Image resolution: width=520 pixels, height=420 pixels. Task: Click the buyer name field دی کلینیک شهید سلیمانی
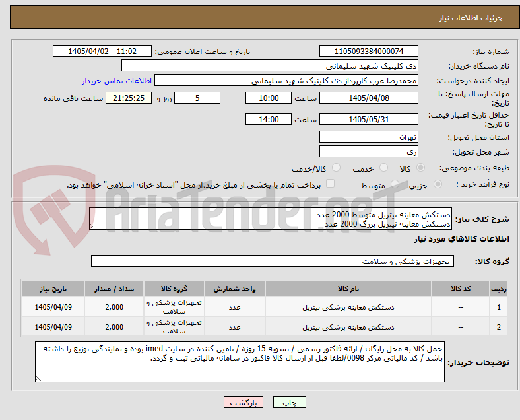click(270, 65)
